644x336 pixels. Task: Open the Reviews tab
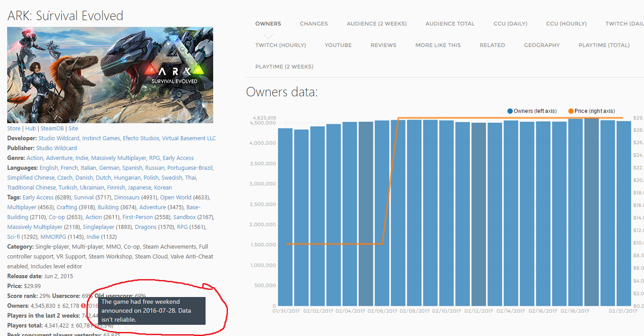[383, 45]
